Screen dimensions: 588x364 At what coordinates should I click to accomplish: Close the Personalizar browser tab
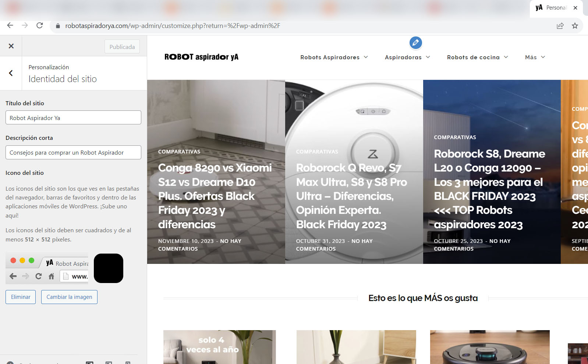pos(575,8)
